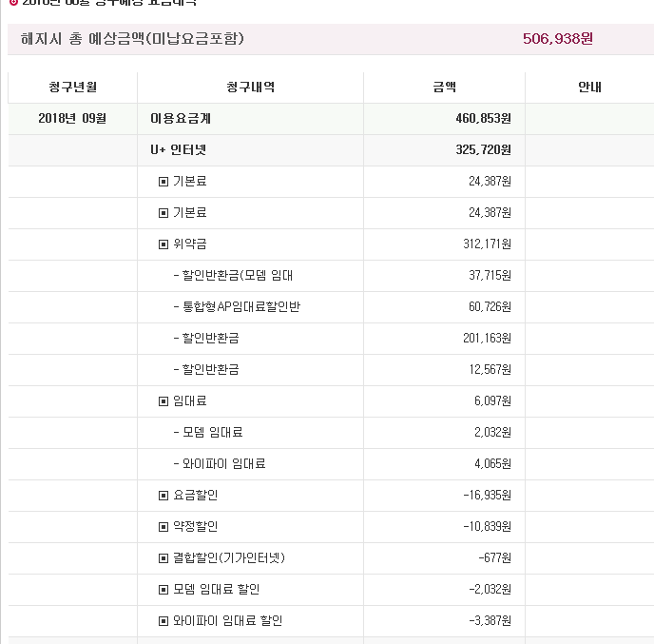This screenshot has width=654, height=644.
Task: Toggle the square icon next to 결합할인(기가인터넷)
Action: click(163, 558)
